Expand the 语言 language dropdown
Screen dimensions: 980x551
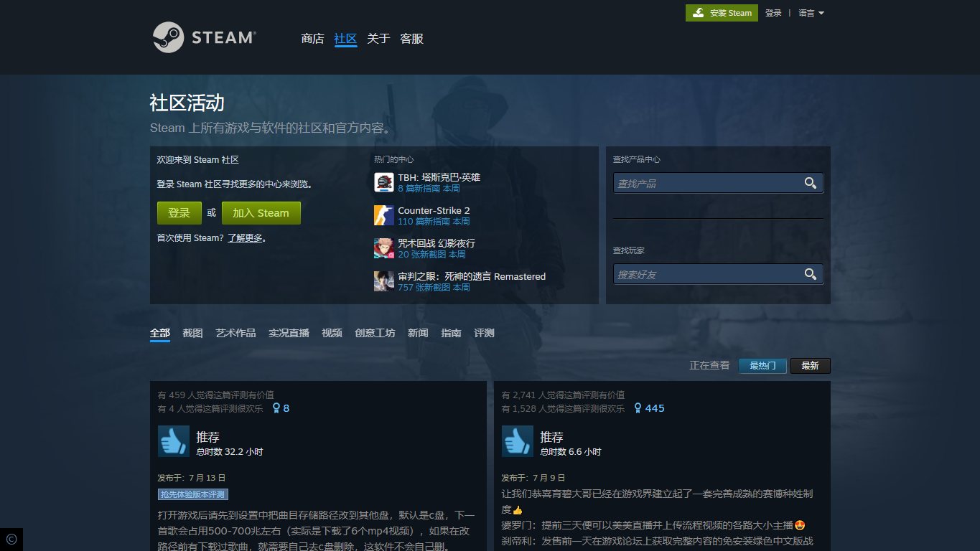811,13
